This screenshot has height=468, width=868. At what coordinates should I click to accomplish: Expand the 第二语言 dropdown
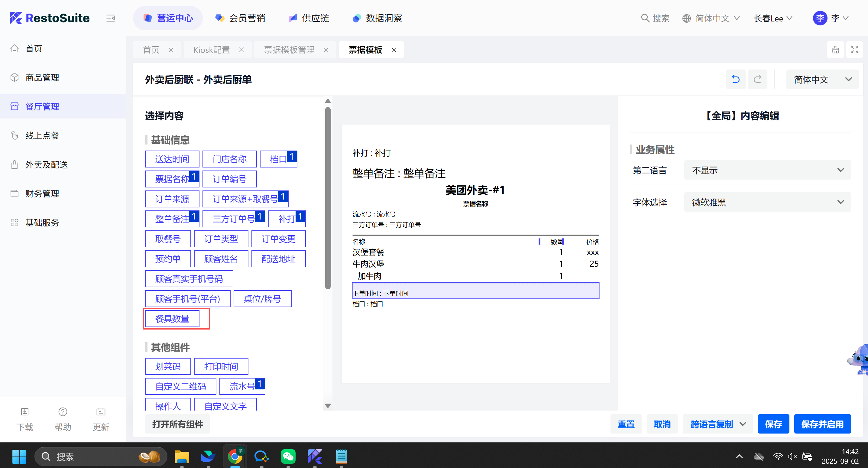767,170
